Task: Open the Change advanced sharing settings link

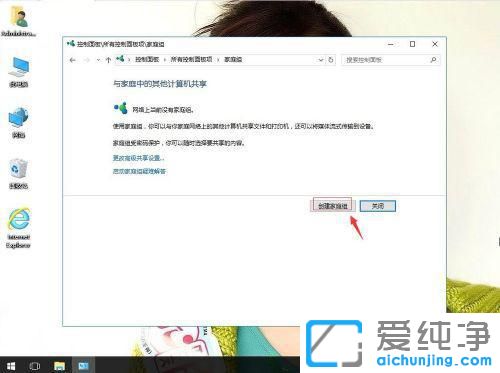Action: (138, 158)
